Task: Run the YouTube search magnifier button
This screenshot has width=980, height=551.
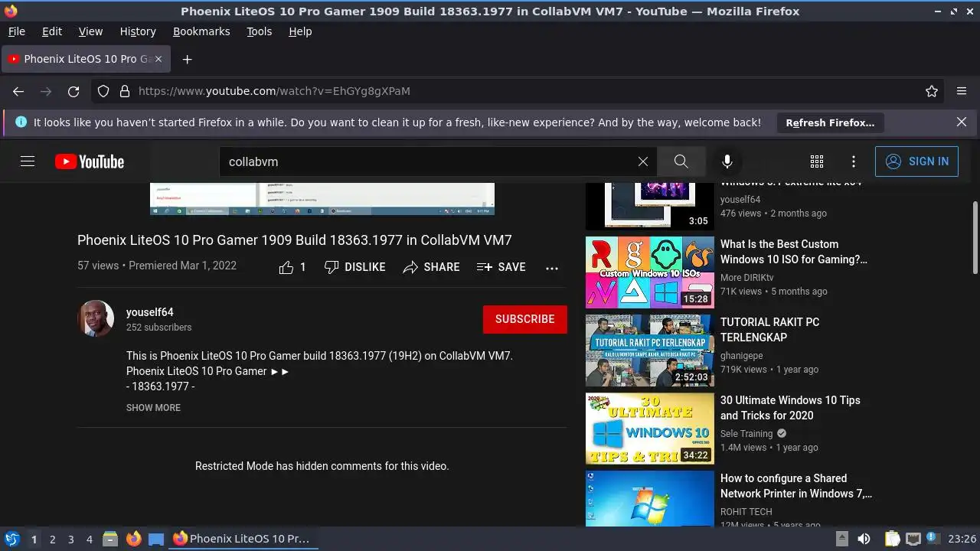Action: point(681,161)
